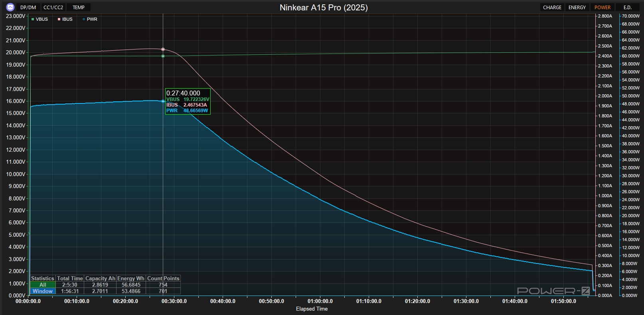Click the 20.000V voltage axis label
The width and height of the screenshot is (644, 315).
pos(16,52)
